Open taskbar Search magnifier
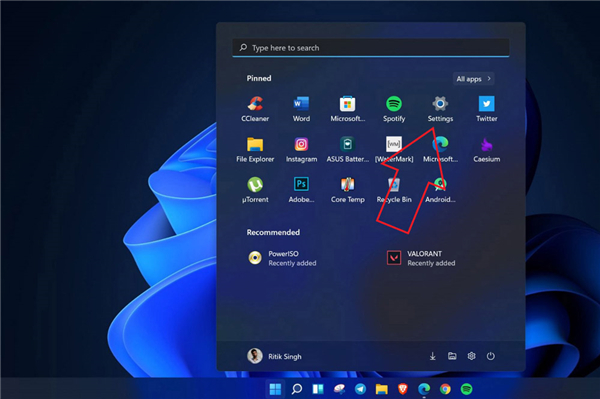The width and height of the screenshot is (600, 399). coord(297,389)
